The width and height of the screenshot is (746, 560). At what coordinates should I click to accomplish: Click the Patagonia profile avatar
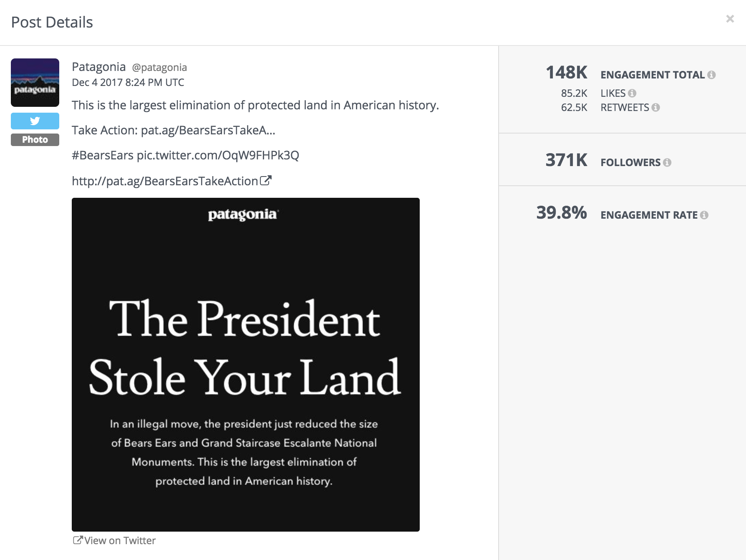click(35, 83)
